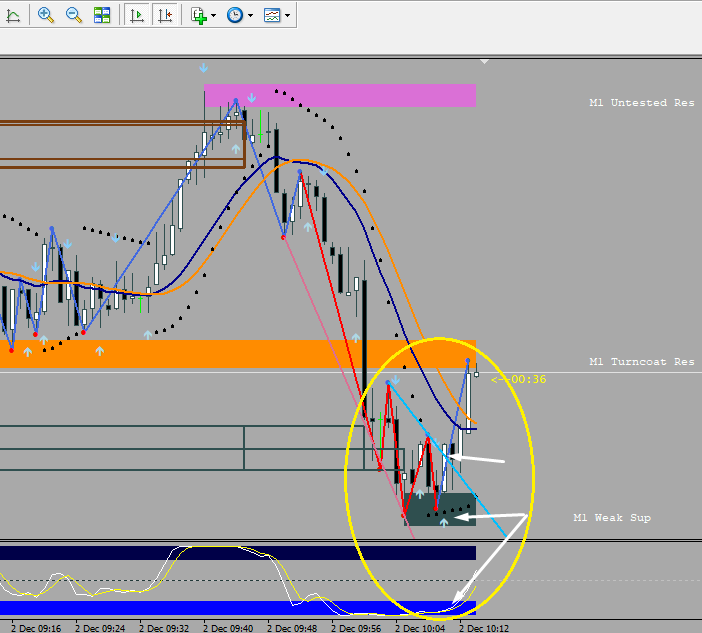Tile chart windows with grid icon
Viewport: 702px width, 633px height.
click(x=102, y=16)
